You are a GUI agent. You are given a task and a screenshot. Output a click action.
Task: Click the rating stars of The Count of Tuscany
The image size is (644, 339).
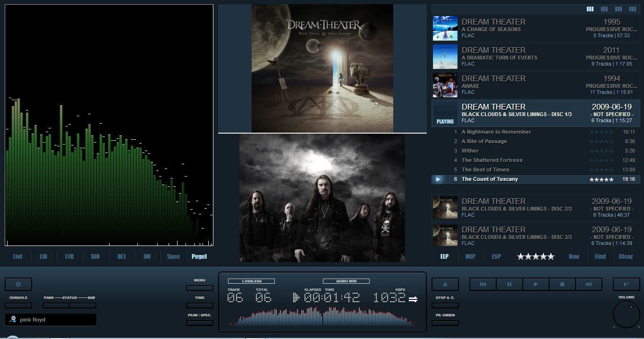tap(602, 179)
